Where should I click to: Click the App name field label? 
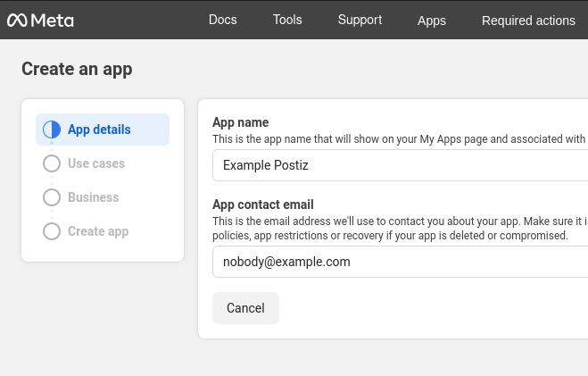point(240,122)
